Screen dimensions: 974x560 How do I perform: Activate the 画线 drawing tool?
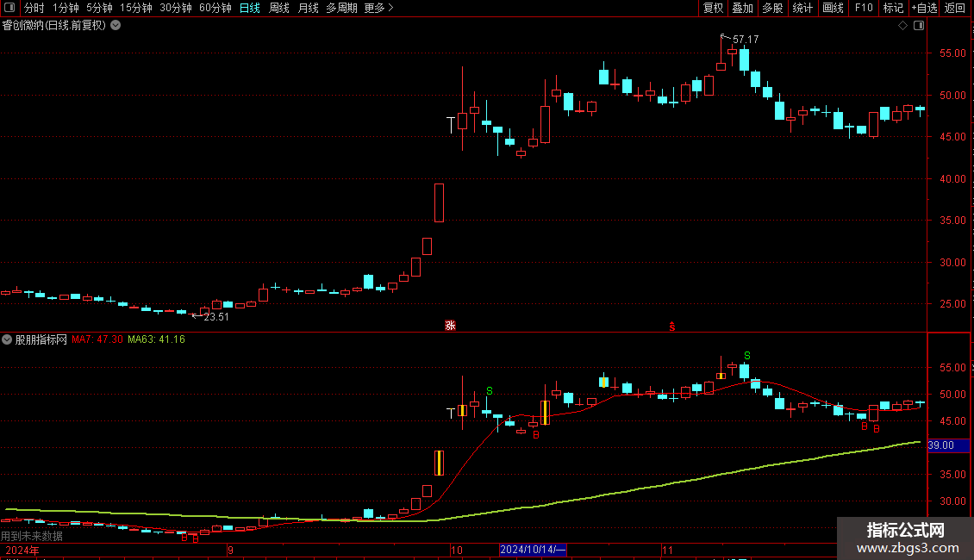[x=833, y=8]
